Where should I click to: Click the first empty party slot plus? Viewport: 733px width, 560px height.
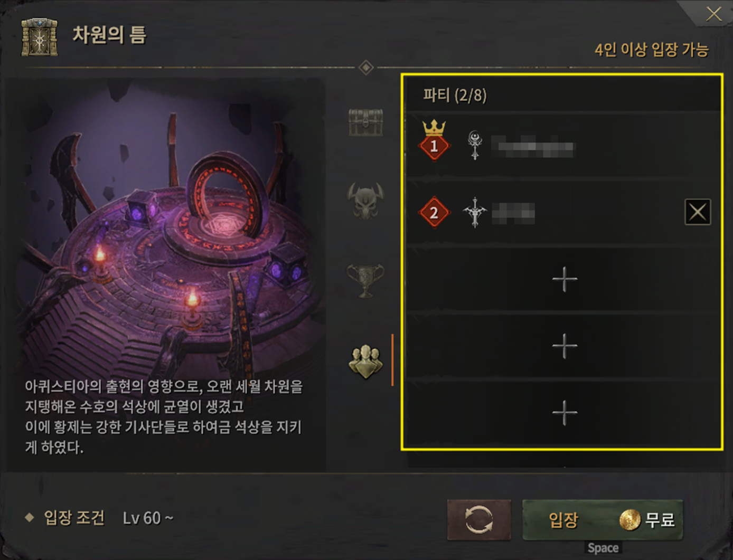click(565, 279)
